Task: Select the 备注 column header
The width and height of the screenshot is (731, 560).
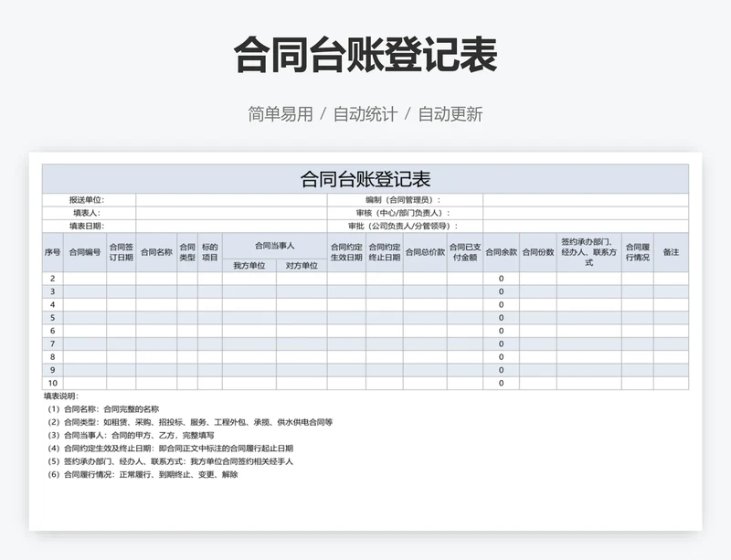Action: [671, 252]
